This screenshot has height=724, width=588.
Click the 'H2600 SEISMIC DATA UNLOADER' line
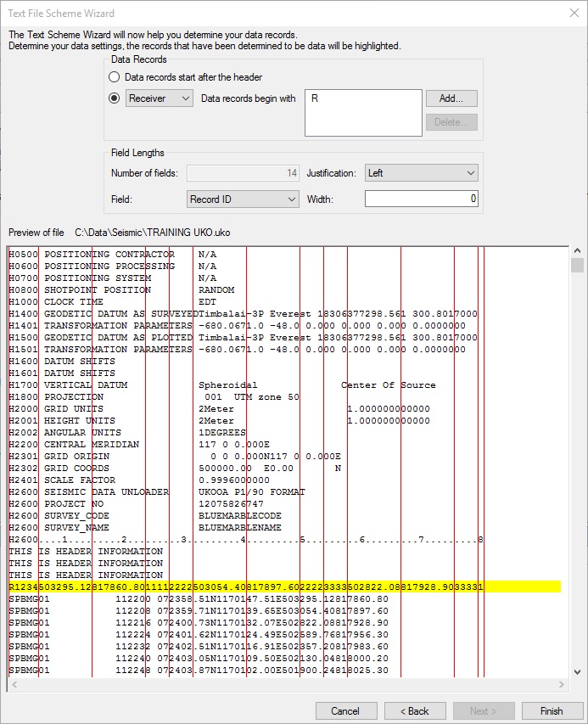(157, 492)
